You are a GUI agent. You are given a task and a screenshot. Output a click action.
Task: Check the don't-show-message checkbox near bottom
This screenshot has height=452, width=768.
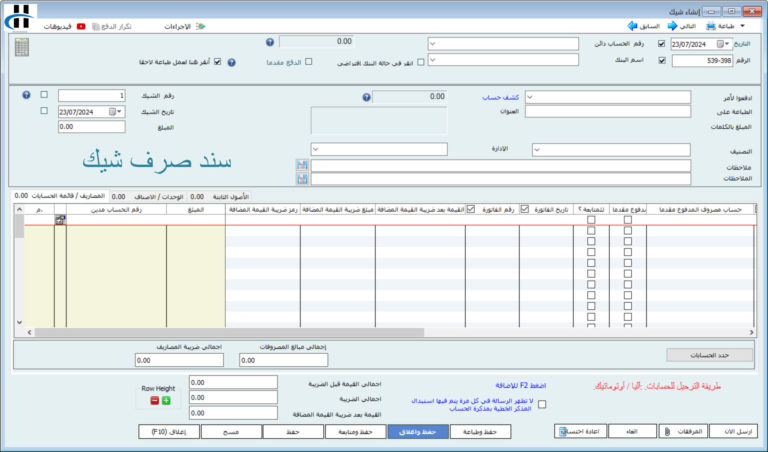tap(543, 402)
